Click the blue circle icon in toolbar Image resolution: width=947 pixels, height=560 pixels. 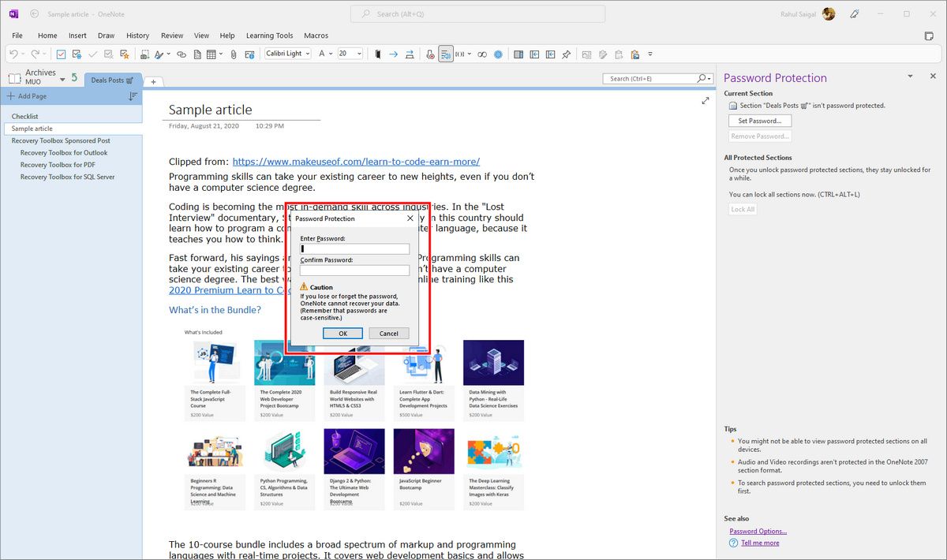[498, 54]
